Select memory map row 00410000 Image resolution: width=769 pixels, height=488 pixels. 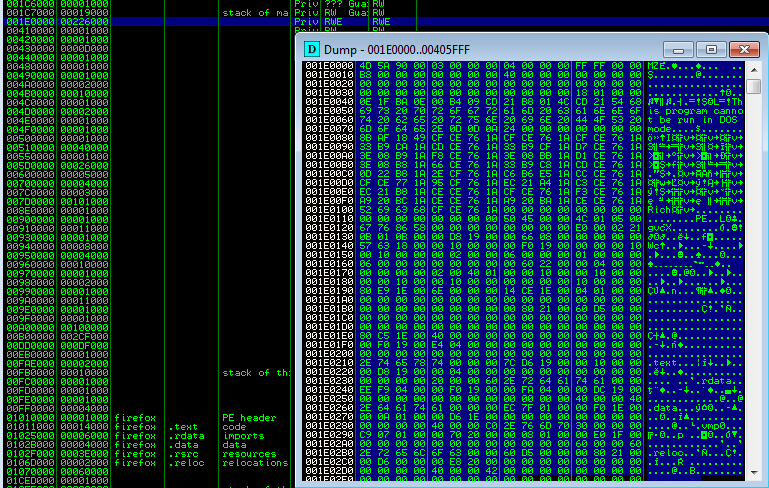coord(57,31)
